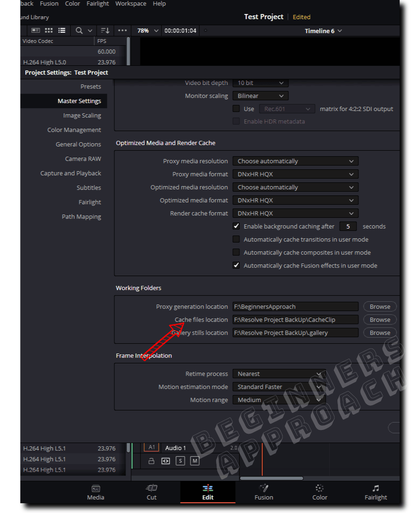Open viewer zoom 78% dropdown

coord(147,30)
